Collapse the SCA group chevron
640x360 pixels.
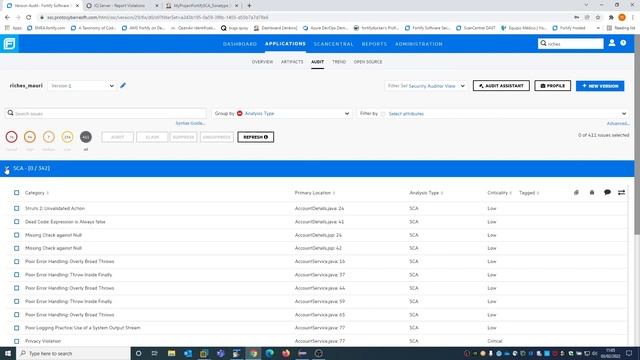pos(7,168)
